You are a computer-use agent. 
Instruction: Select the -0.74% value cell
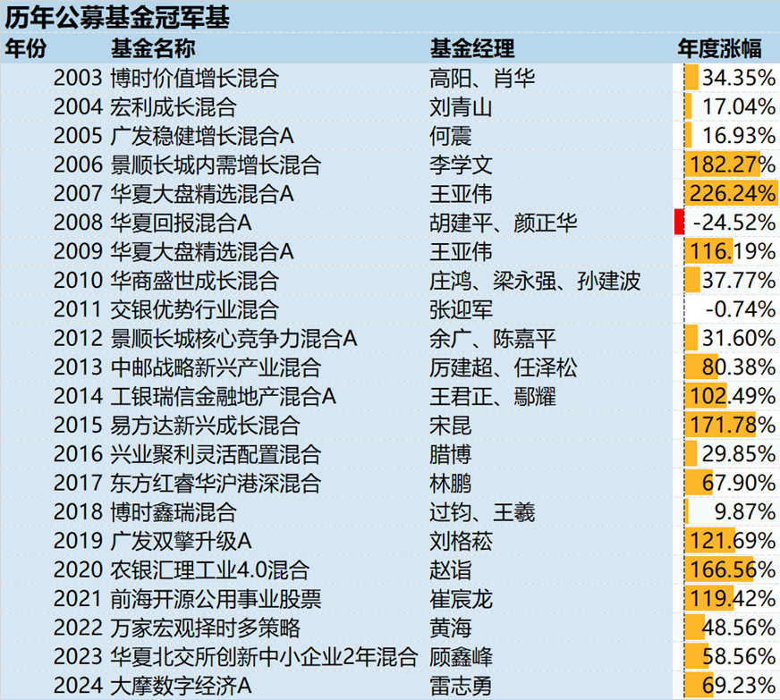[741, 309]
